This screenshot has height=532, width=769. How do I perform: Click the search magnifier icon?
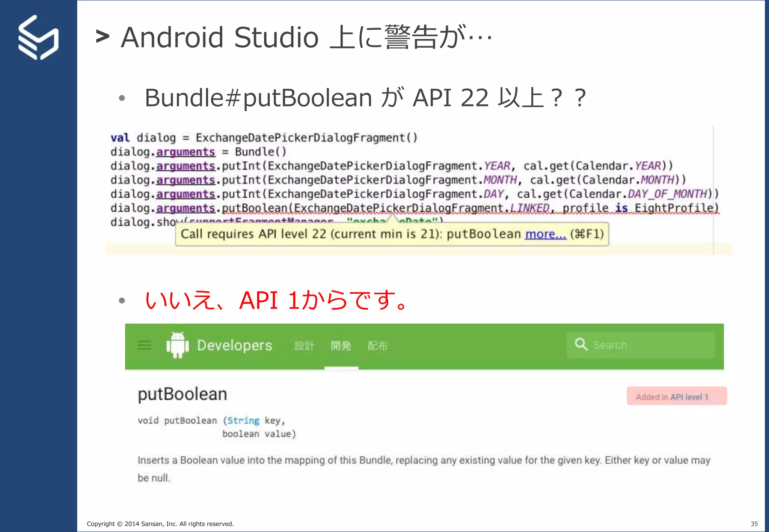click(581, 344)
